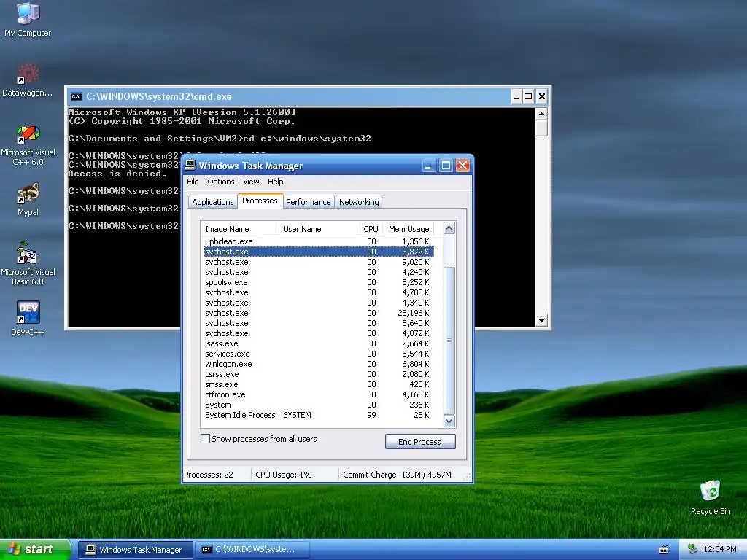Switch to the Networking tab
747x560 pixels.
click(359, 202)
